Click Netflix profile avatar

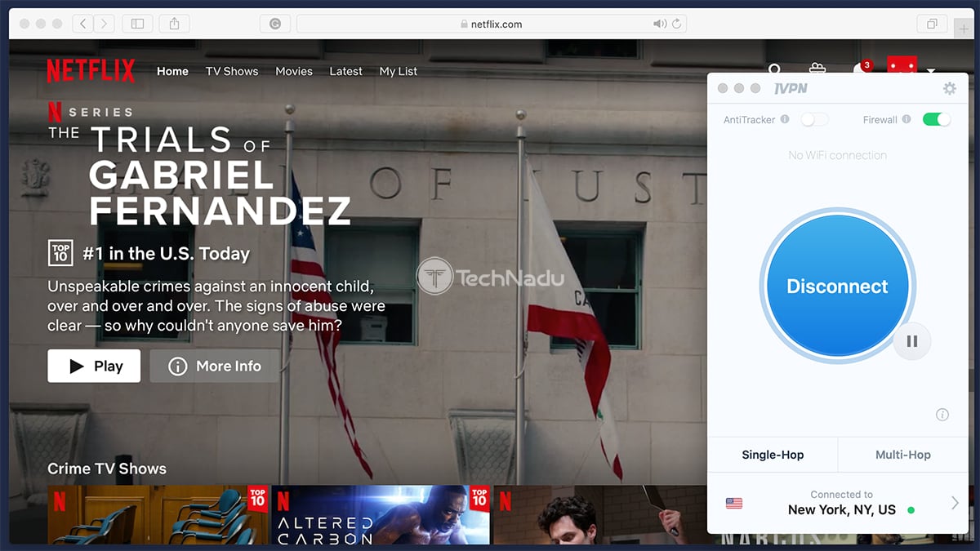(902, 65)
